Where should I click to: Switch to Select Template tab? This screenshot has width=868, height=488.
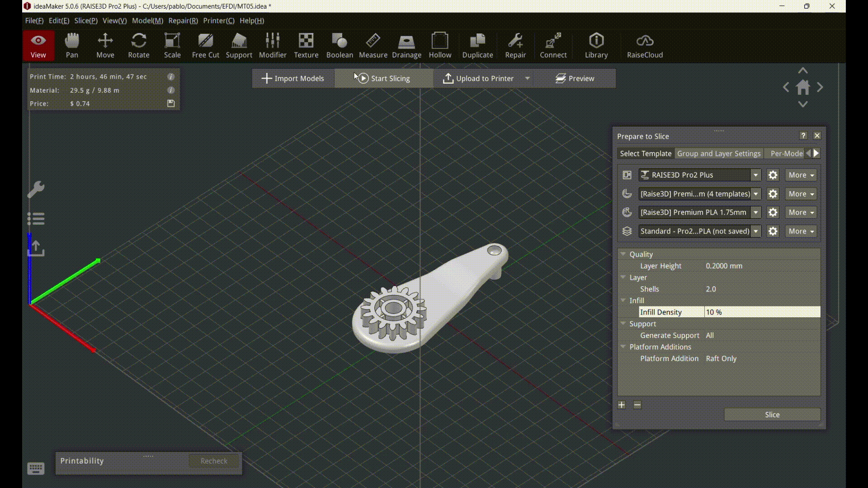click(x=646, y=154)
